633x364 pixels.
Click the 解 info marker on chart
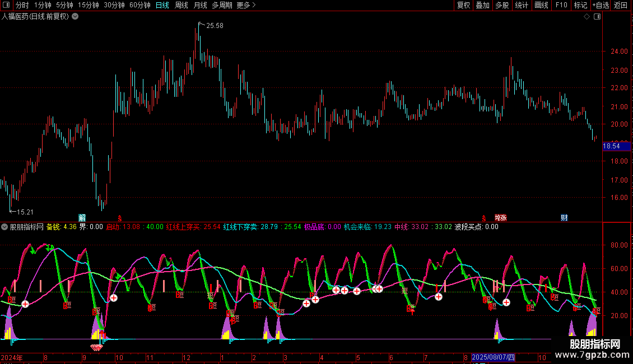coord(82,217)
